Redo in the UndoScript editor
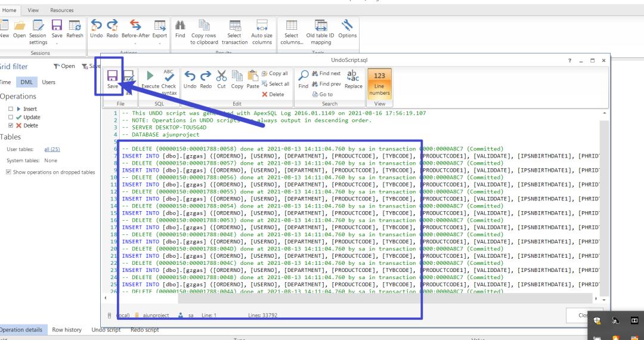Image resolution: width=644 pixels, height=340 pixels. tap(206, 80)
